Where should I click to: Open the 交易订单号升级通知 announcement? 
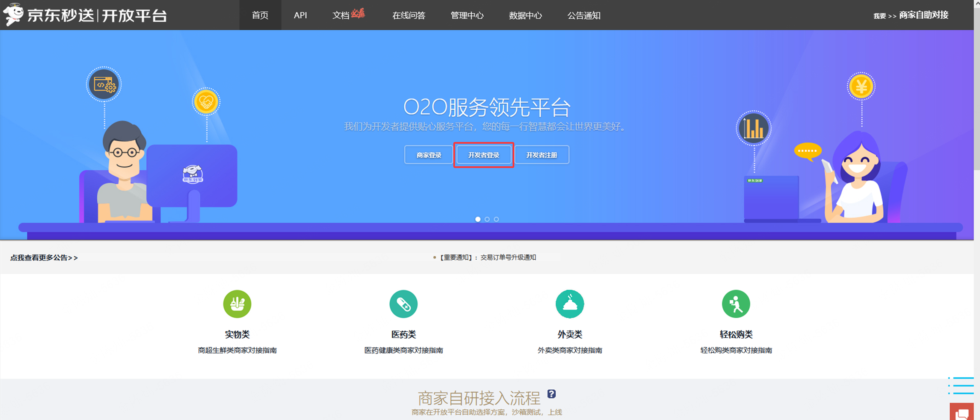coord(508,257)
